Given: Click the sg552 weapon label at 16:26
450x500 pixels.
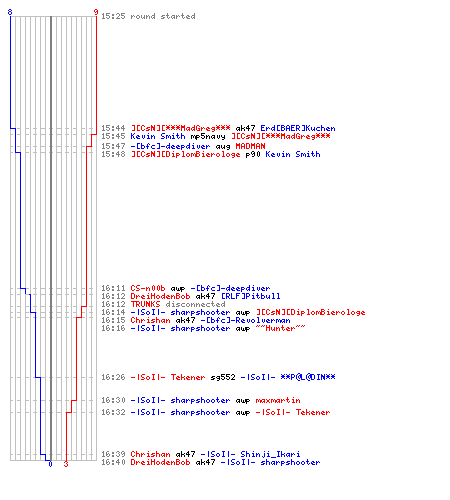Looking at the screenshot, I should click(223, 377).
